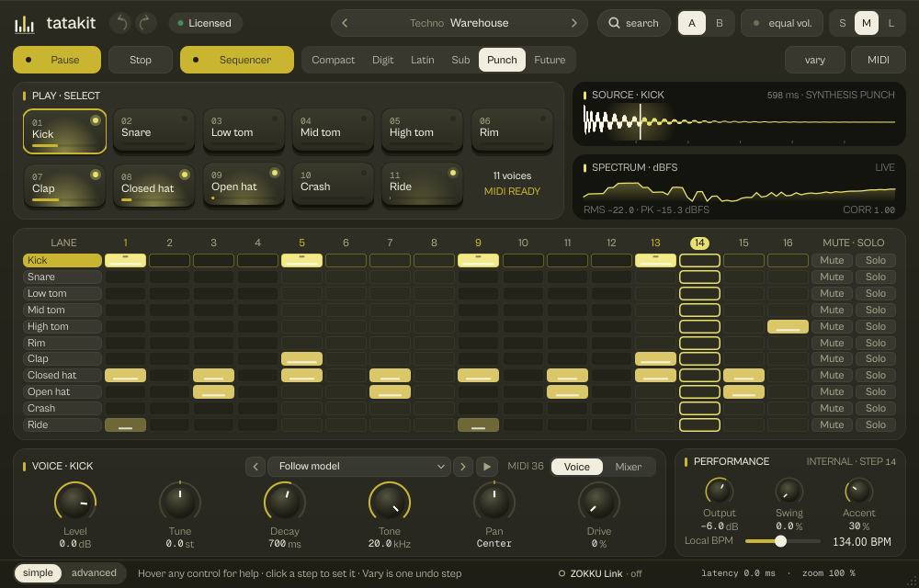Open the Follow model dropdown
Image resolution: width=919 pixels, height=588 pixels.
(x=358, y=467)
